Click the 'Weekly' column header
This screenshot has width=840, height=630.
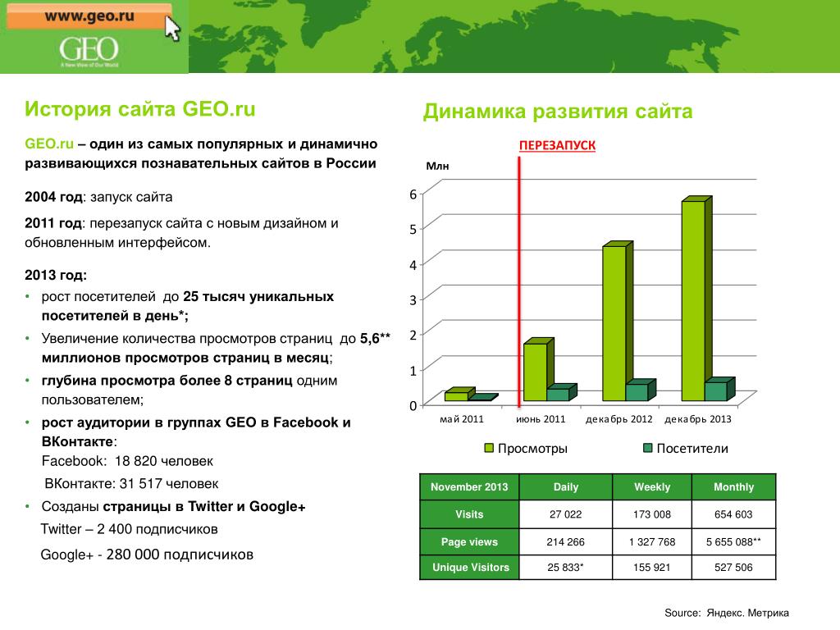point(652,487)
